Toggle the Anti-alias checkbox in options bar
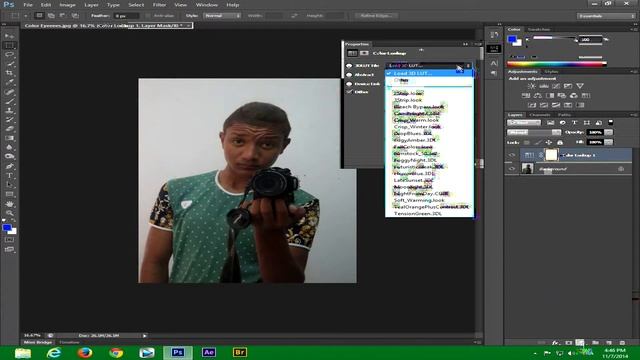640x360 pixels. 148,16
